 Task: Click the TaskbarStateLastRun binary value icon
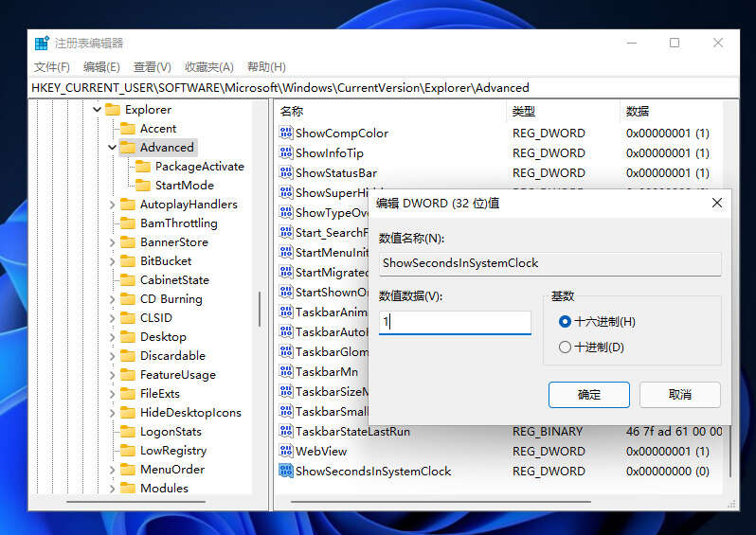[x=286, y=431]
